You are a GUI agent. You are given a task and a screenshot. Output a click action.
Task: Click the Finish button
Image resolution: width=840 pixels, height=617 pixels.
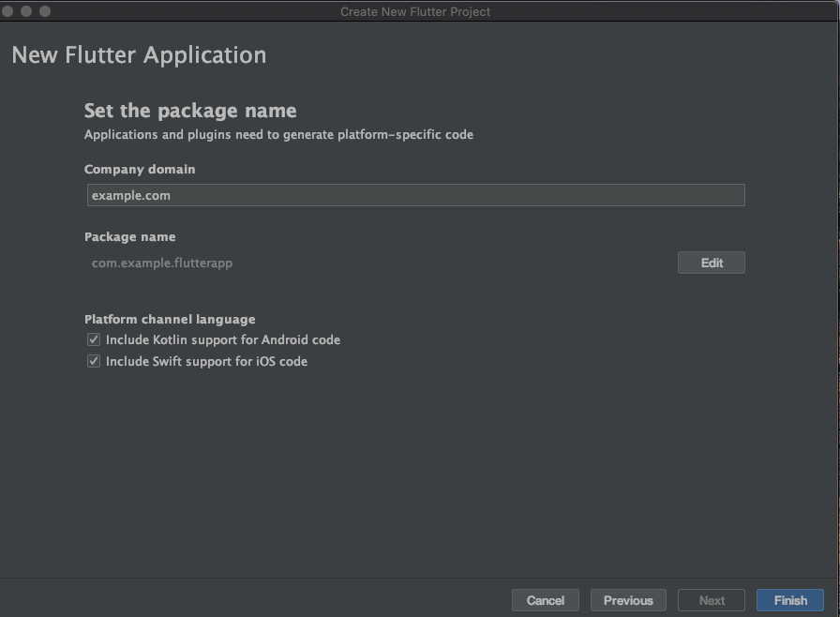pos(789,600)
